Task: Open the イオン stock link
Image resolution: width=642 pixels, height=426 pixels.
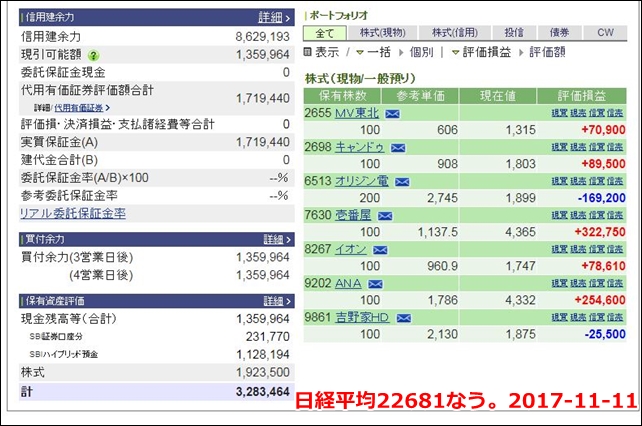Action: (x=351, y=249)
